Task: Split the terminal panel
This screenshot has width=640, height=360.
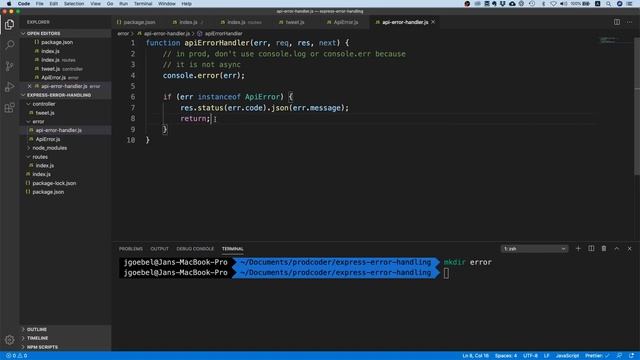Action: pos(591,249)
